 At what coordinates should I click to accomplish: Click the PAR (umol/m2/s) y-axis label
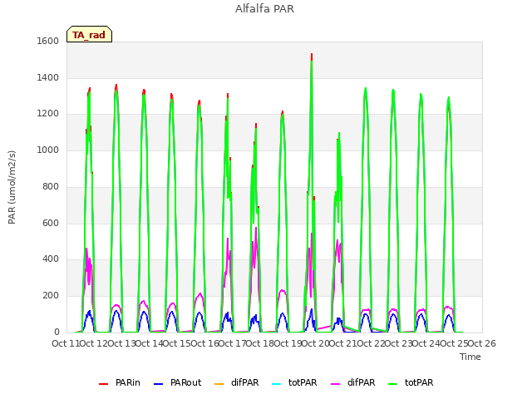click(x=12, y=187)
